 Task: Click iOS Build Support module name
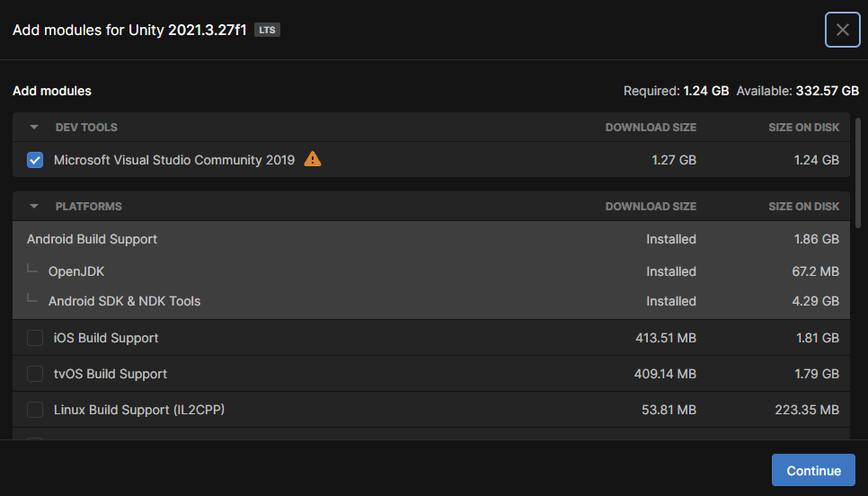click(106, 338)
